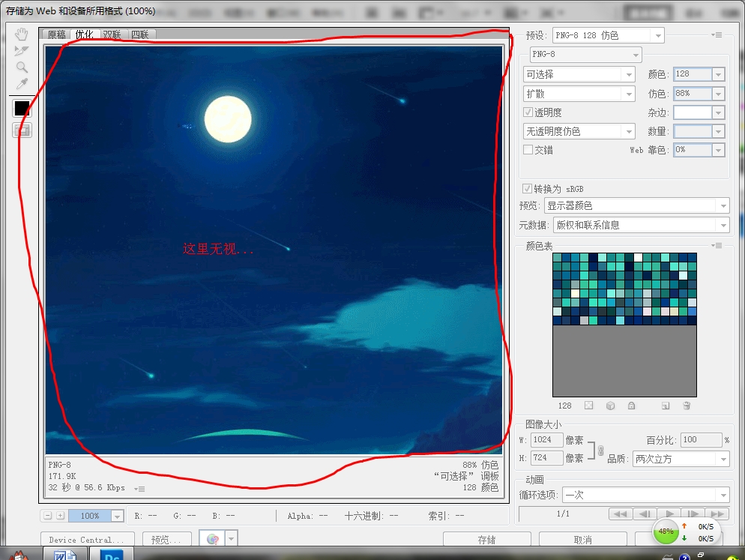
Task: Click the zoom in plus button
Action: click(61, 515)
